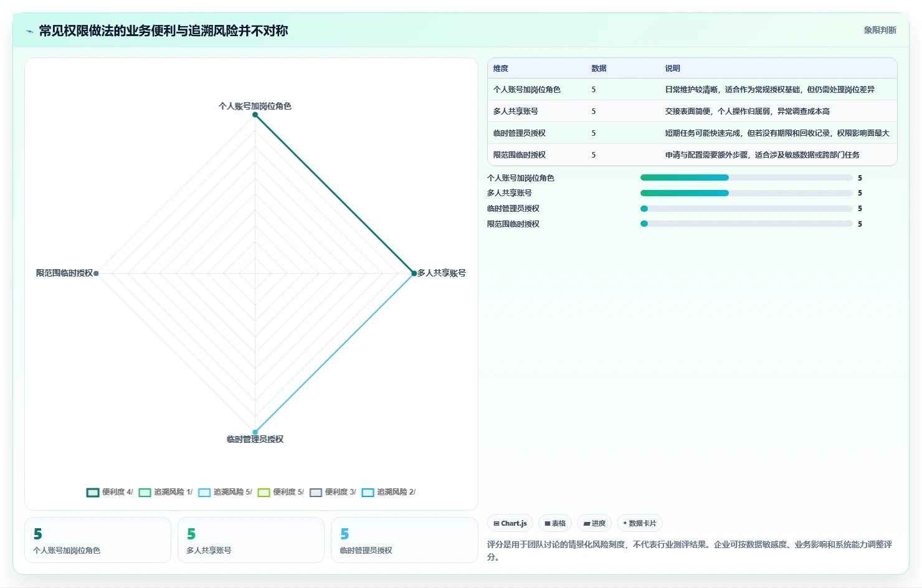The height and width of the screenshot is (588, 922).
Task: Click the 进度 chip
Action: point(594,523)
